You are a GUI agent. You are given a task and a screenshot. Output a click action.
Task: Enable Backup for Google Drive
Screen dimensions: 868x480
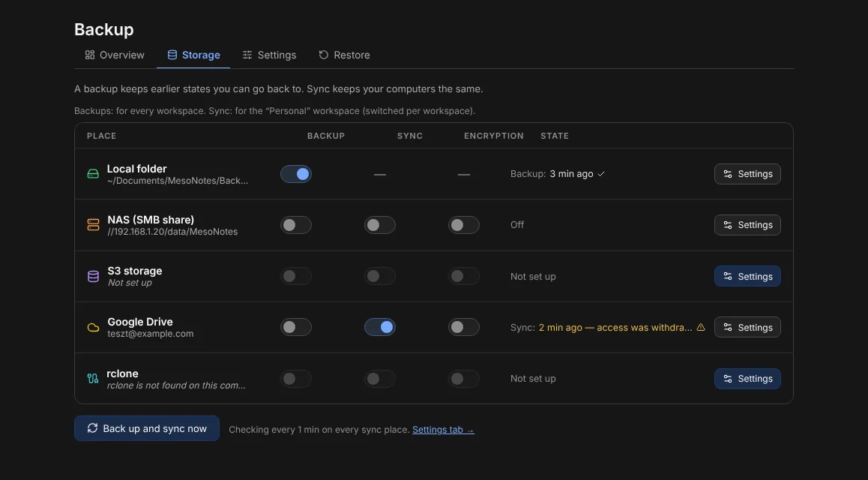(296, 327)
